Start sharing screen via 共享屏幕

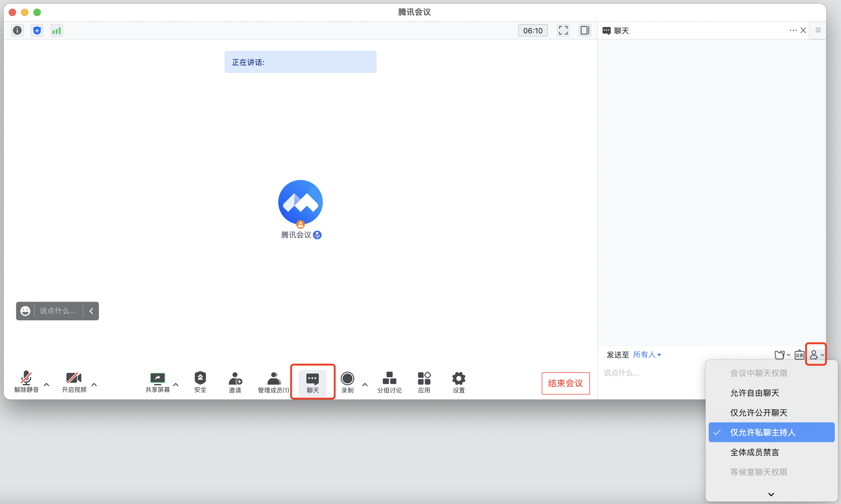[x=158, y=382]
